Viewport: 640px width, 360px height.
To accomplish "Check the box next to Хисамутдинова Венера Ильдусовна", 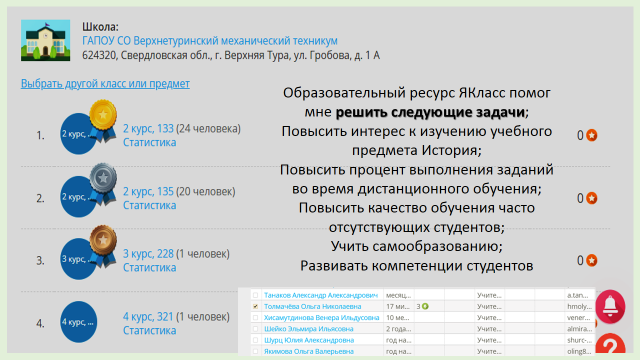I will click(x=256, y=318).
